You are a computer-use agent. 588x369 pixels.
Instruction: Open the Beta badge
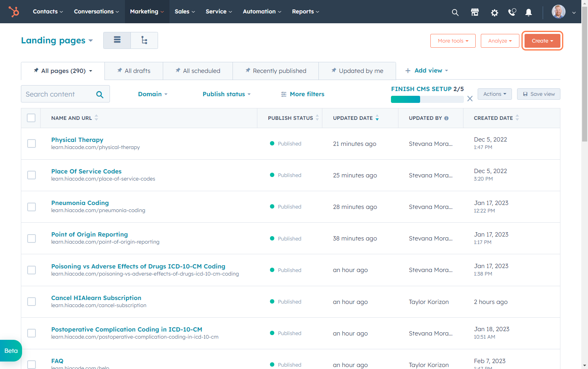(11, 351)
